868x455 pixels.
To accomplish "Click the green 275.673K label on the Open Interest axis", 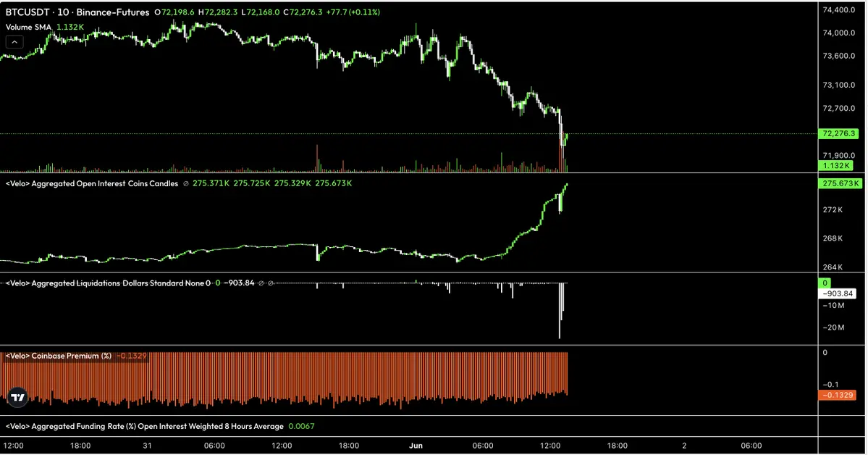I will coord(840,183).
